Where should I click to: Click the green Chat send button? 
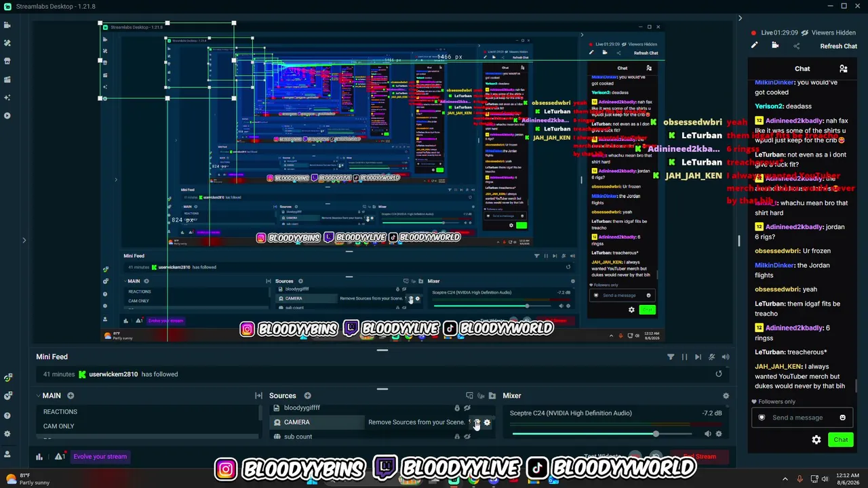(x=841, y=440)
